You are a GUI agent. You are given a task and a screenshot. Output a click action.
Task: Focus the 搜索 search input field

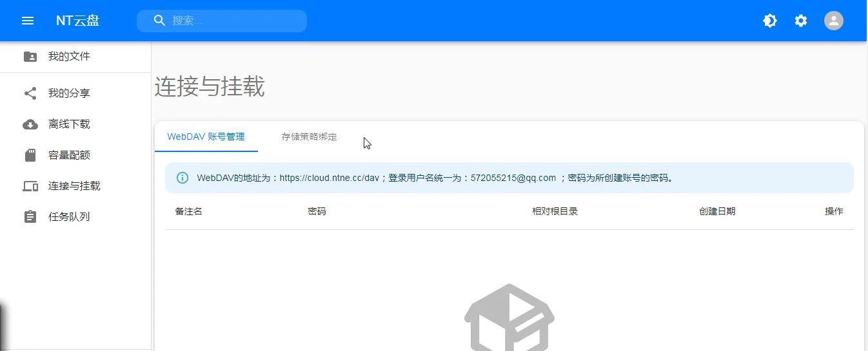(x=232, y=21)
